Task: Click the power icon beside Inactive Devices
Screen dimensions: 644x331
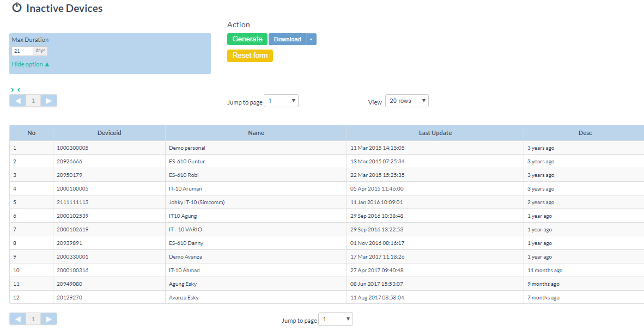Action: (17, 8)
